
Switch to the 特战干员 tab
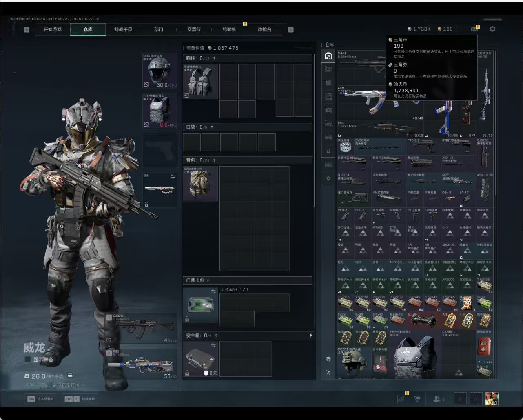(123, 29)
